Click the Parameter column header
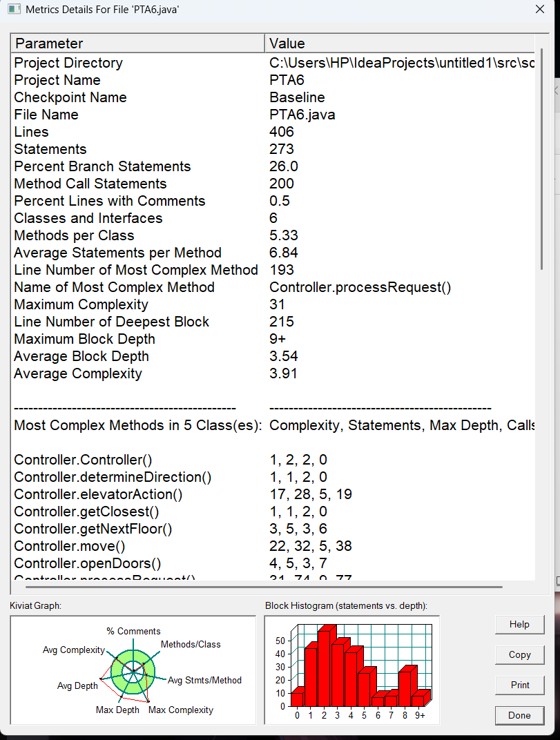Viewport: 560px width, 740px height. tap(137, 43)
